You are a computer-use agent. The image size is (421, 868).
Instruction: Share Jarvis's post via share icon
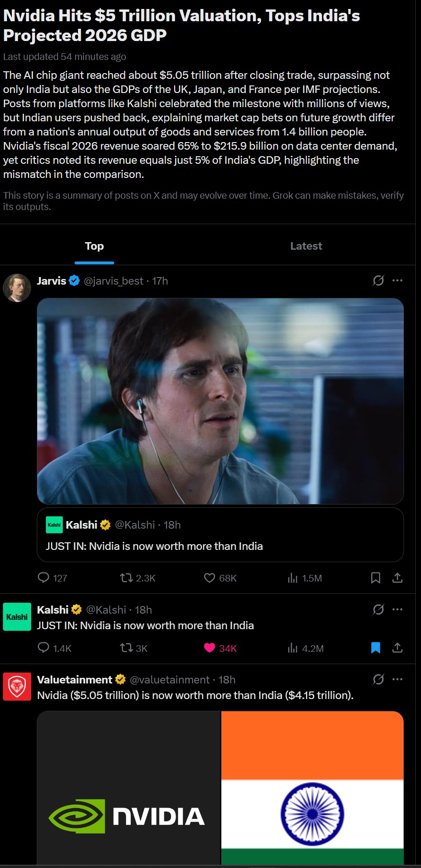(x=397, y=578)
